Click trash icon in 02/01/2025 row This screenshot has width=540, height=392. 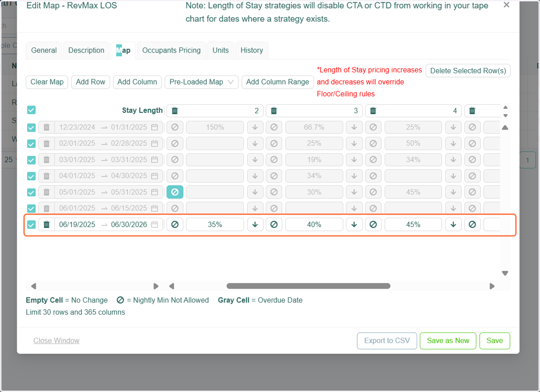click(x=46, y=143)
